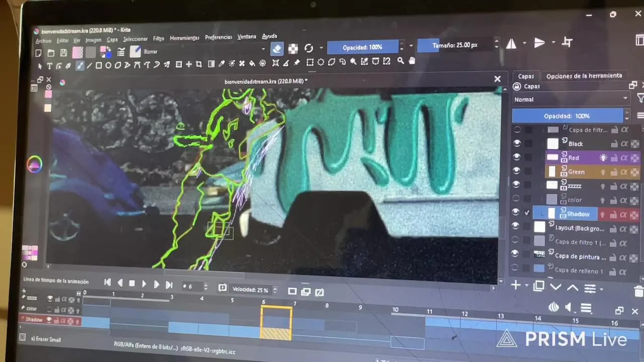
Task: Adjust the top Opacidad 100% slider
Action: (362, 47)
